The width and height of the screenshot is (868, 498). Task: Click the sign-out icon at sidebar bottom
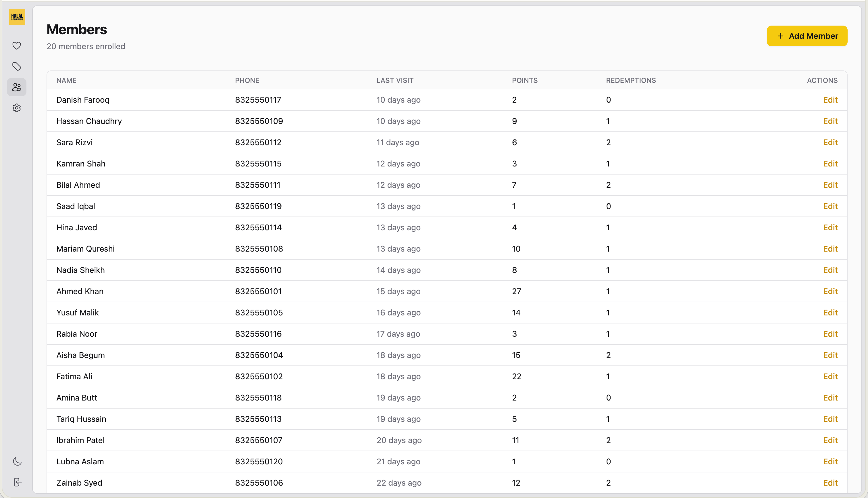point(17,482)
